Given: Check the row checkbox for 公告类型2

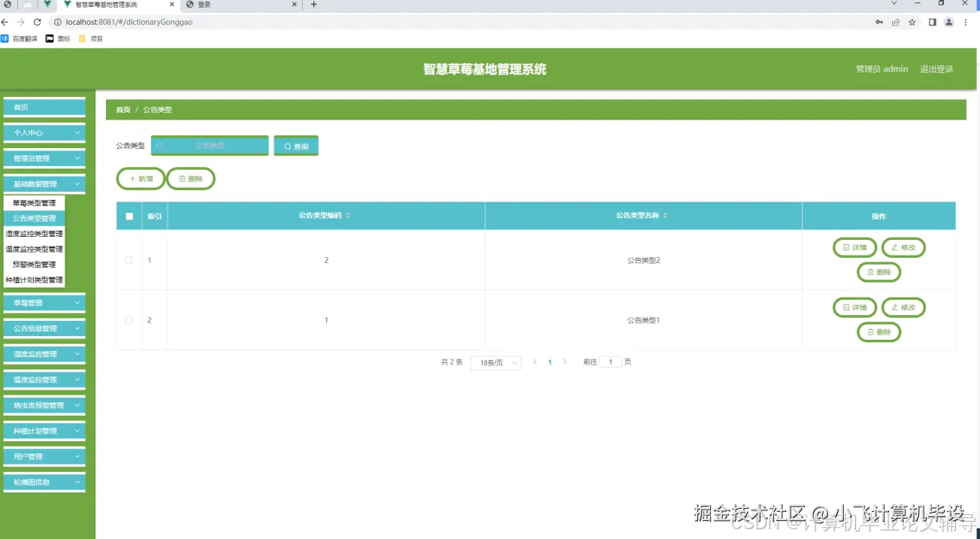Looking at the screenshot, I should (x=129, y=261).
